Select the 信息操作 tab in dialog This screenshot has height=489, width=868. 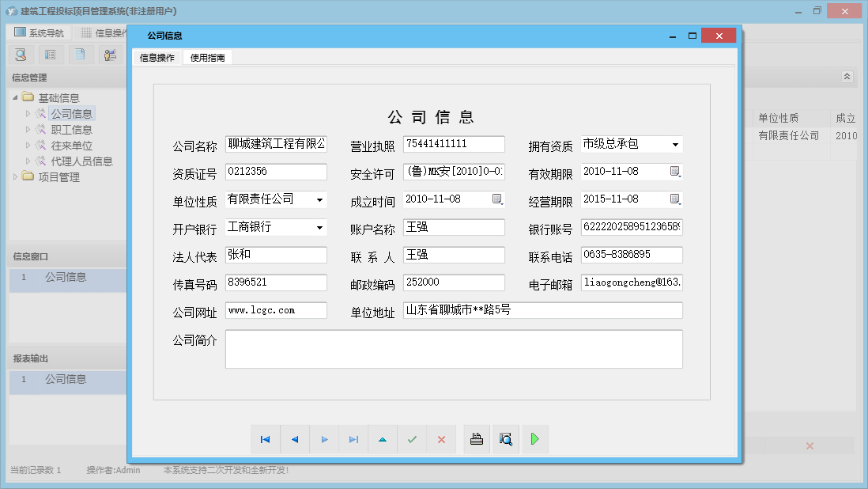(157, 58)
